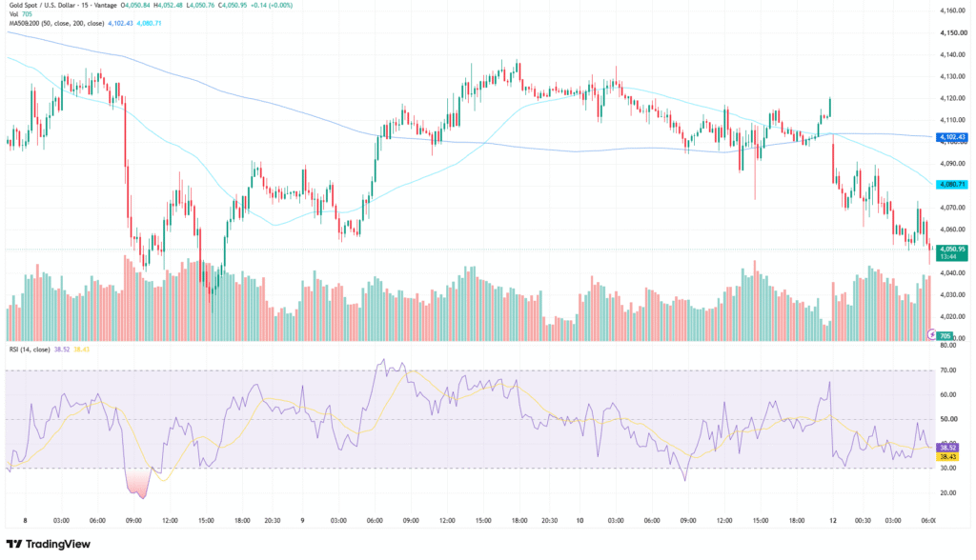Click the 4,150.00 price scale label
Viewport: 976px width, 560px height.
tap(953, 32)
